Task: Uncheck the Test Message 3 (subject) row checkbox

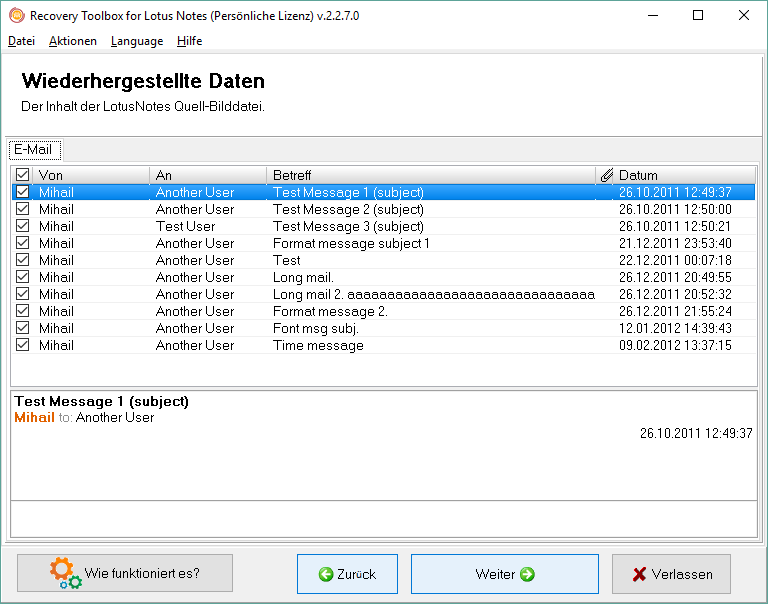Action: click(23, 226)
